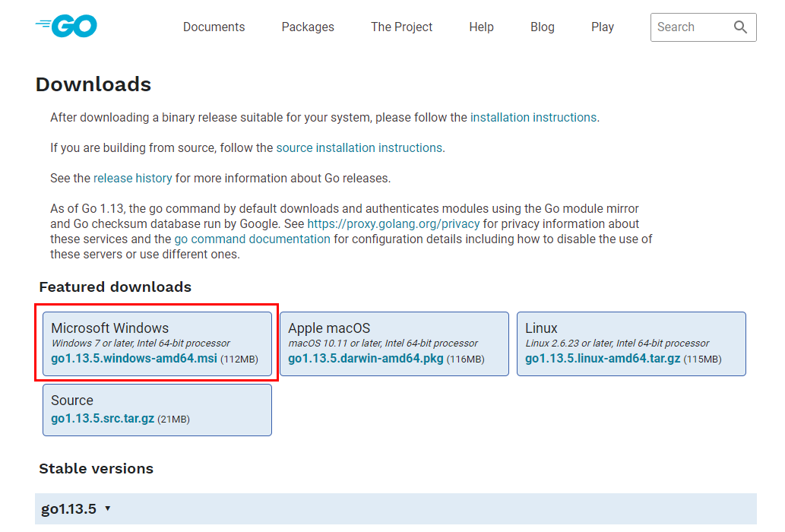The height and width of the screenshot is (532, 785).
Task: Click the Linux 2.6.23 or later requirement text
Action: (617, 344)
